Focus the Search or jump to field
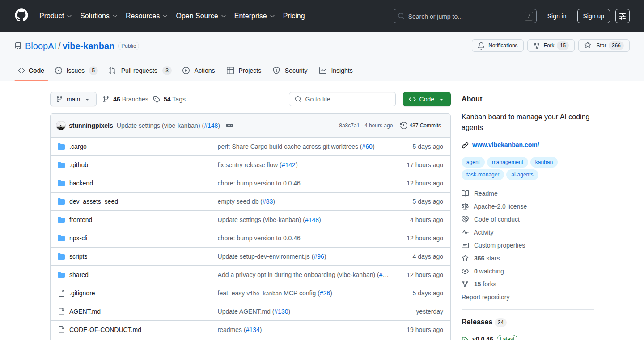This screenshot has width=644, height=340. coord(465,16)
